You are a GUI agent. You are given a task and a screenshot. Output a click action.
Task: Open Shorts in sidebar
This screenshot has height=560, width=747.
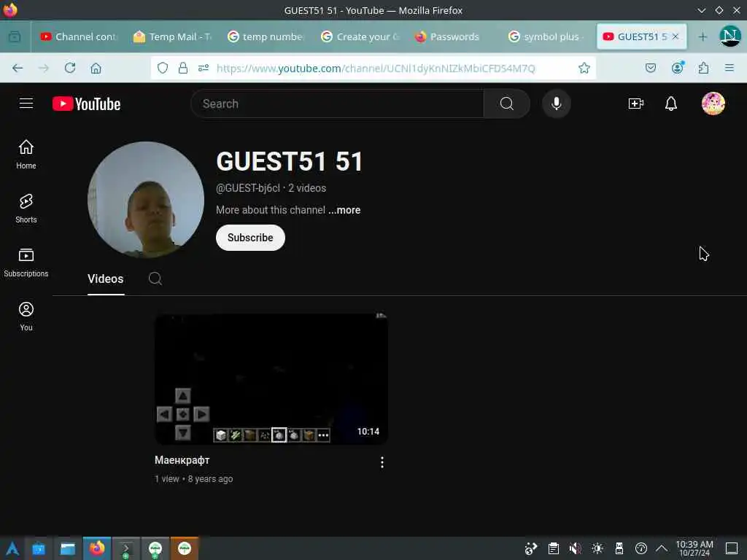(x=26, y=209)
